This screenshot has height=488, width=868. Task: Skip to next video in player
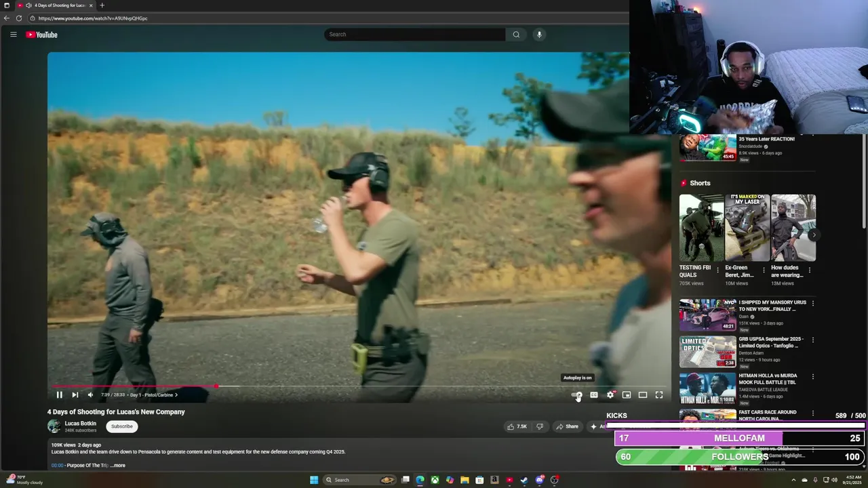(75, 395)
